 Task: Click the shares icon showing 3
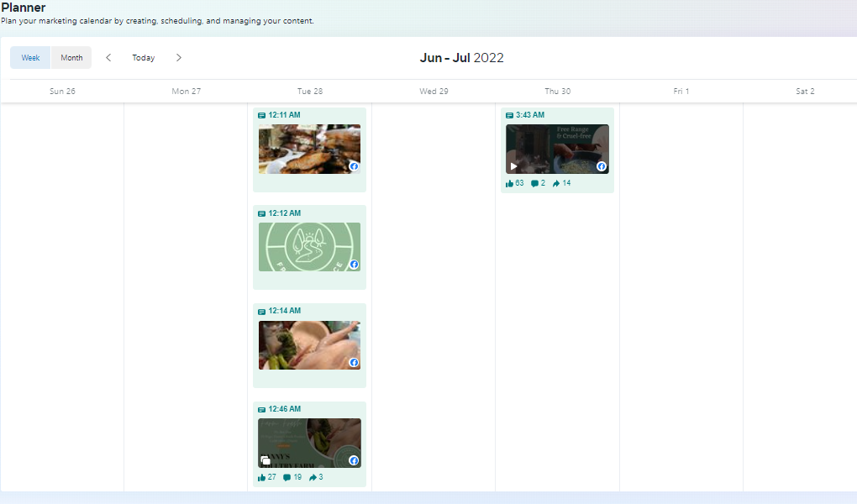click(x=313, y=477)
